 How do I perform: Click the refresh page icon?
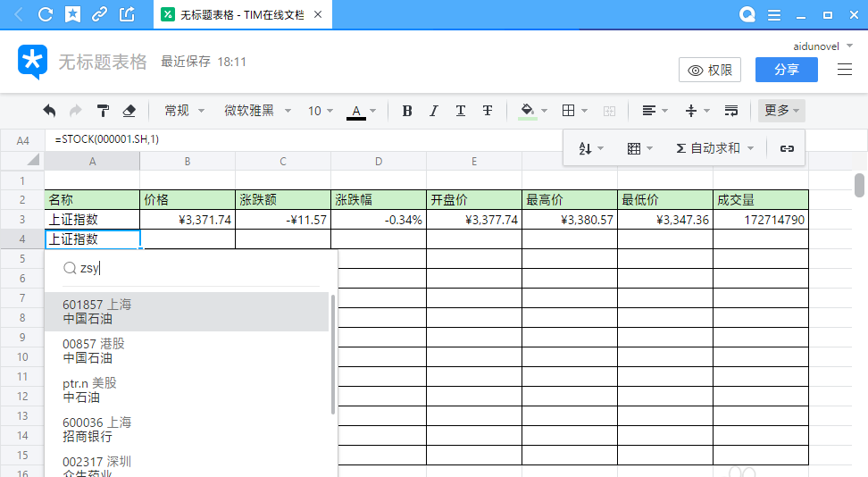(x=46, y=14)
